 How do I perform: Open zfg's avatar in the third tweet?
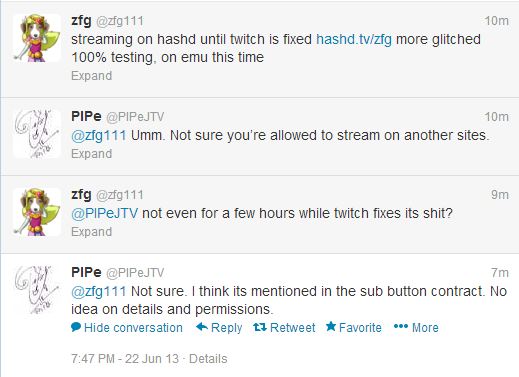pos(37,212)
